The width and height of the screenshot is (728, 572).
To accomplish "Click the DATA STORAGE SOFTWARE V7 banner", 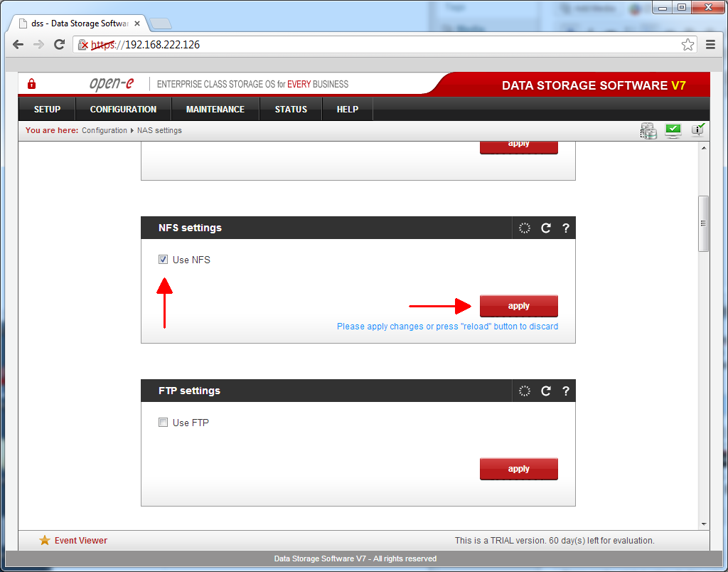I will [x=594, y=85].
